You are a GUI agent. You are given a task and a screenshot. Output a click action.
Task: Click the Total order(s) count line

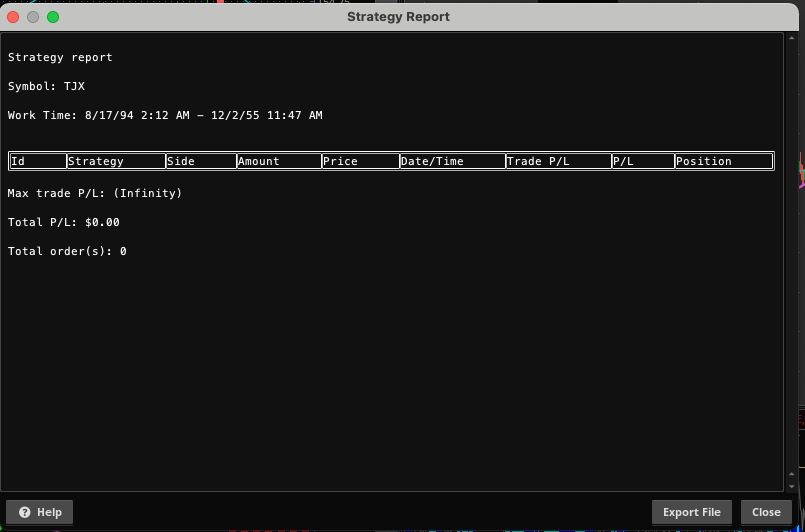click(x=67, y=251)
